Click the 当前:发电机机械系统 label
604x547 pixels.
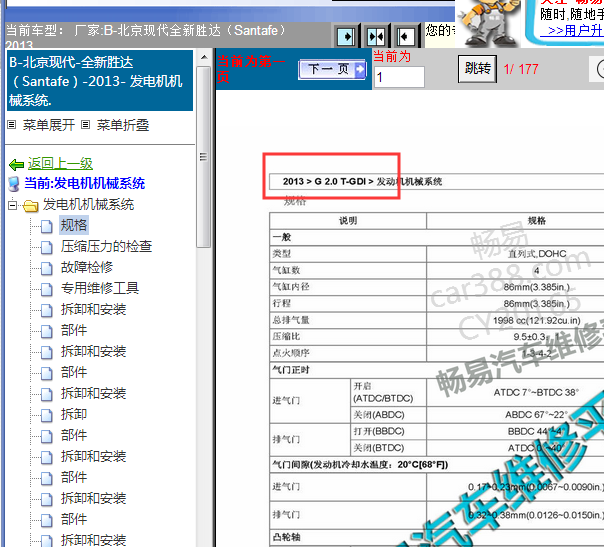click(85, 183)
